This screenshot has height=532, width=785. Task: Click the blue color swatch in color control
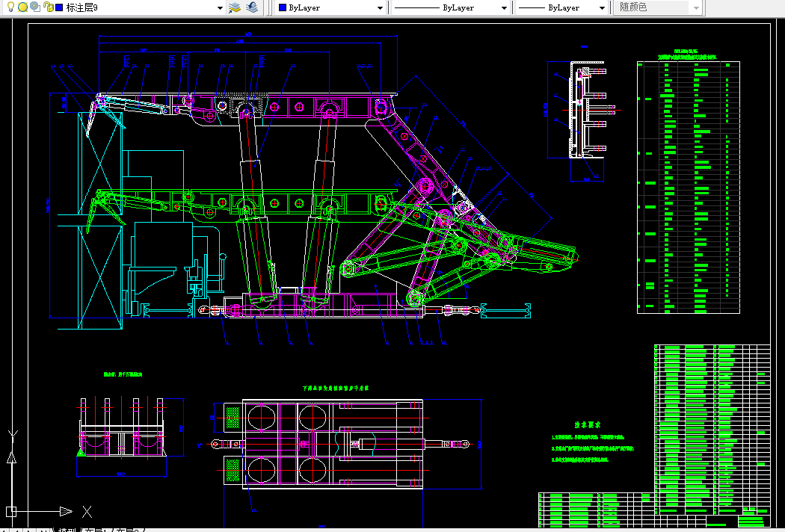283,7
